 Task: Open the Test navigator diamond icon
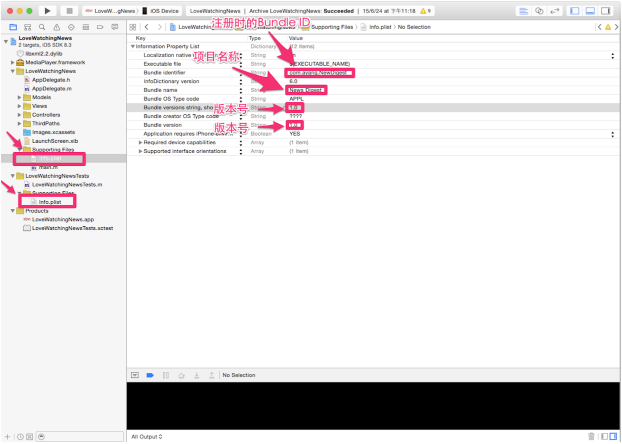coord(71,27)
